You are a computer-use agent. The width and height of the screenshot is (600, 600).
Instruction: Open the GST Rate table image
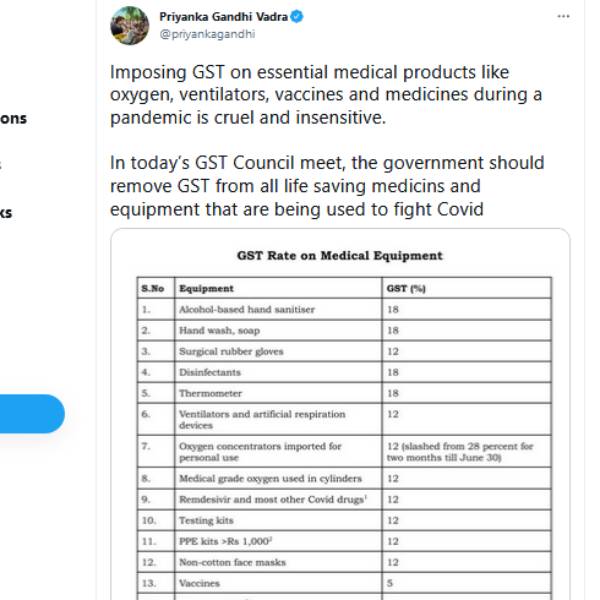[340, 420]
